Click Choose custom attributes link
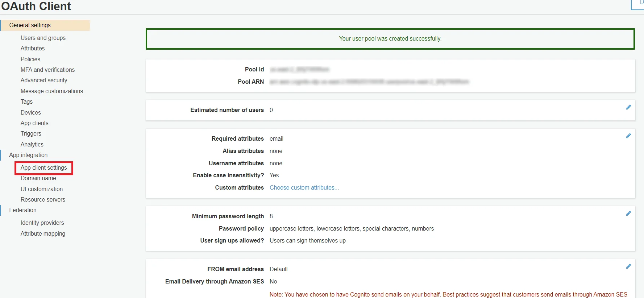This screenshot has height=298, width=644. pos(304,187)
